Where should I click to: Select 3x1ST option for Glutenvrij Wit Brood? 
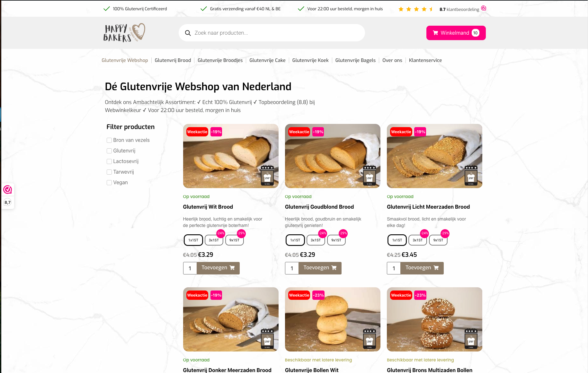point(214,240)
